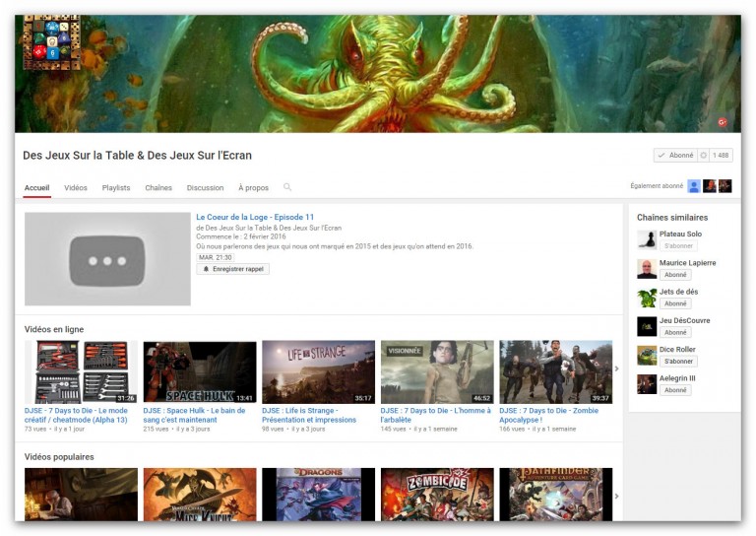Open the Zombicide popular video thumbnail

coord(437,495)
